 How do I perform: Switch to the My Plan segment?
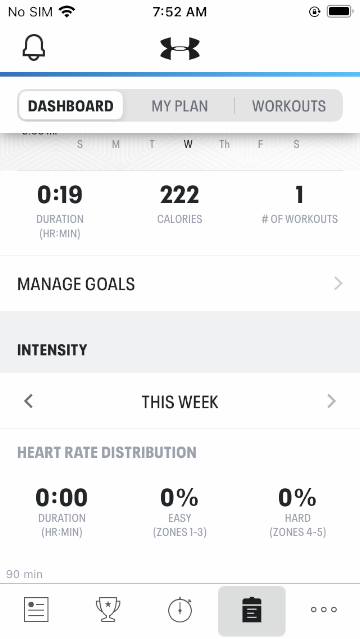(179, 106)
